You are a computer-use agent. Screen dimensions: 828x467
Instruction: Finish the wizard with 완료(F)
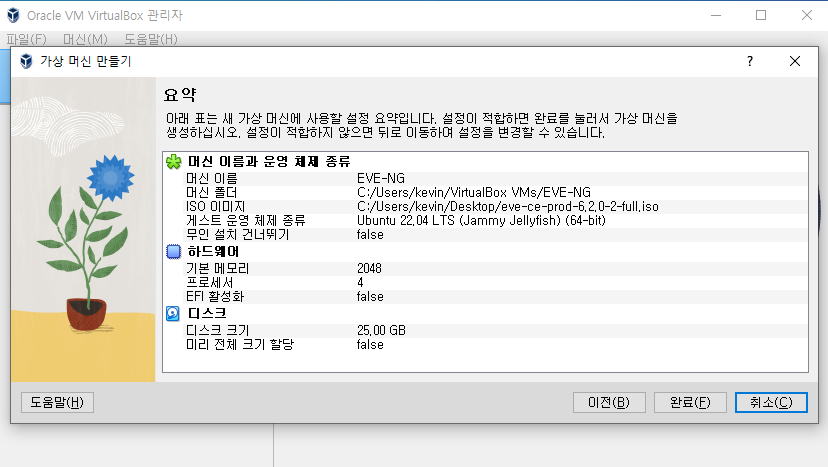[690, 403]
